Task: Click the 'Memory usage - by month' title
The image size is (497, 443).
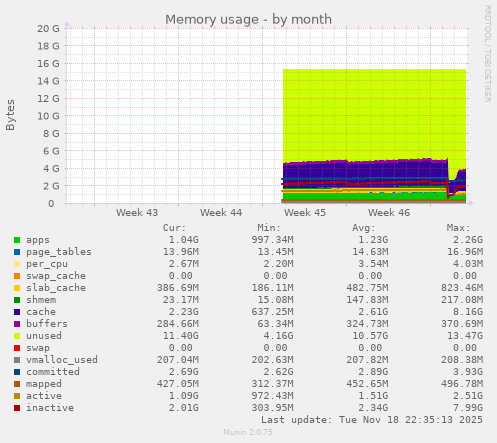Action: click(x=248, y=19)
